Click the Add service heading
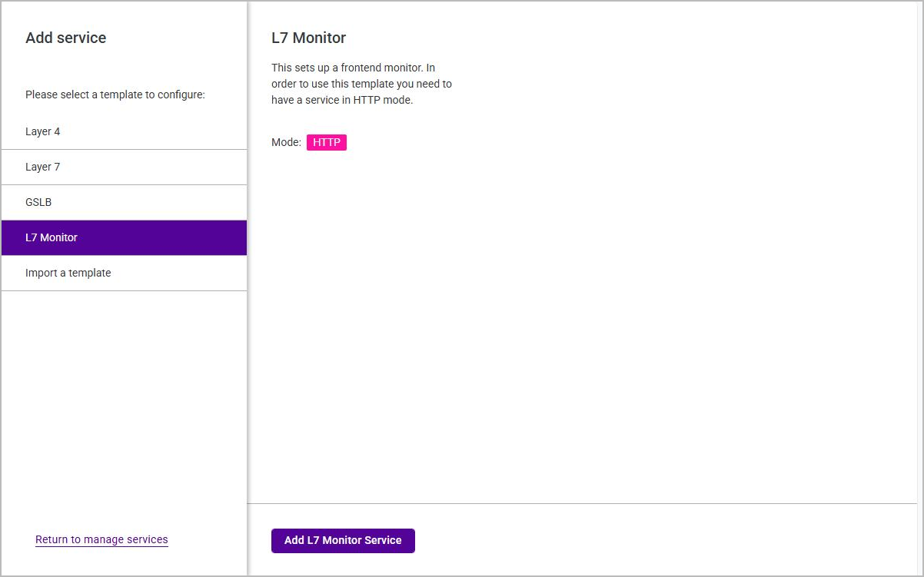 (x=66, y=38)
